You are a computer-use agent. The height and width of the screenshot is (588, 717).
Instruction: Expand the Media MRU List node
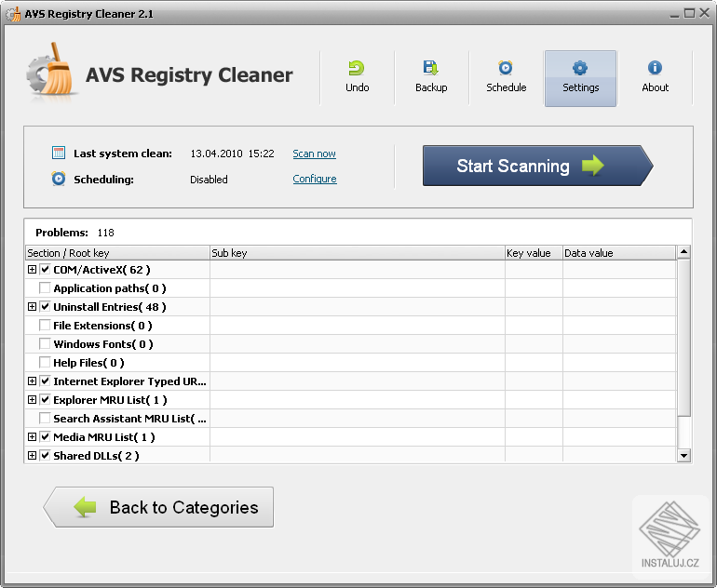click(x=32, y=436)
